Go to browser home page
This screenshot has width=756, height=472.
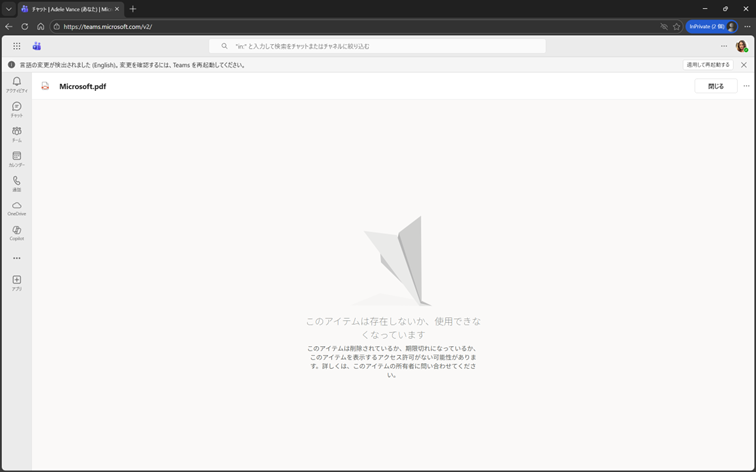point(40,27)
